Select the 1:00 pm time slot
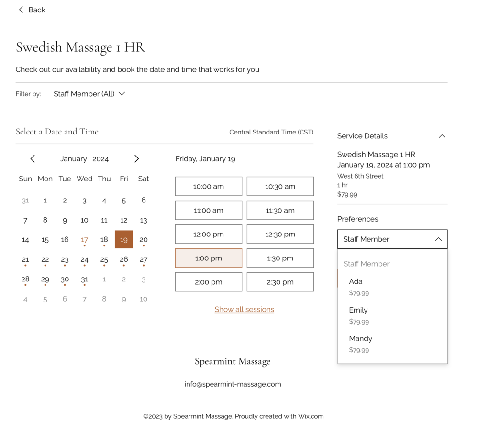The height and width of the screenshot is (448, 490). [x=209, y=258]
